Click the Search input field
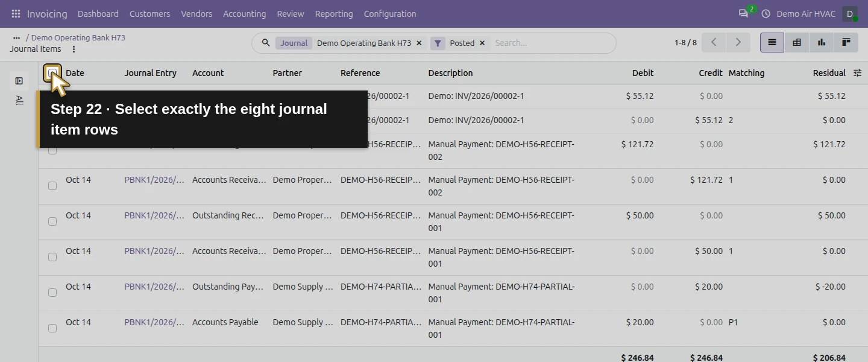 point(552,43)
